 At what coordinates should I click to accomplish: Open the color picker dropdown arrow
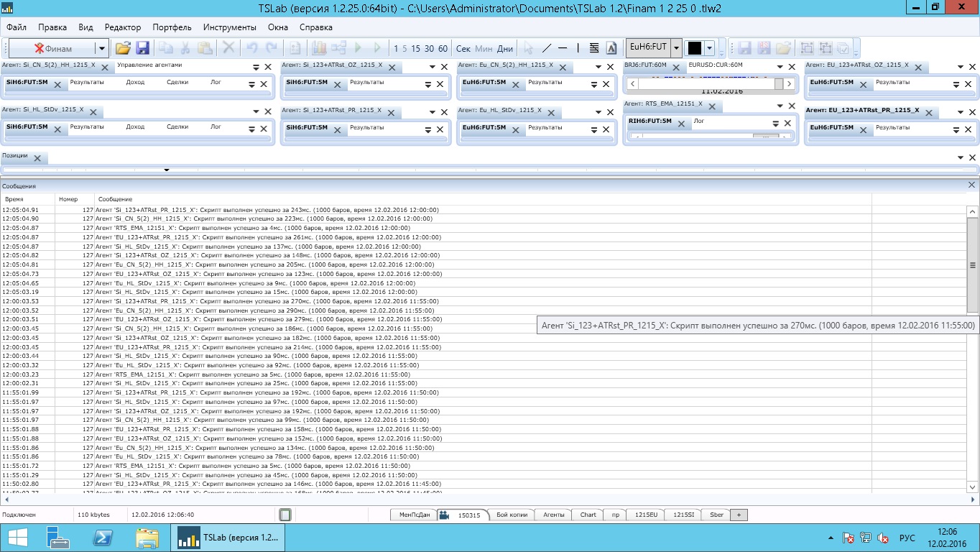(x=710, y=48)
